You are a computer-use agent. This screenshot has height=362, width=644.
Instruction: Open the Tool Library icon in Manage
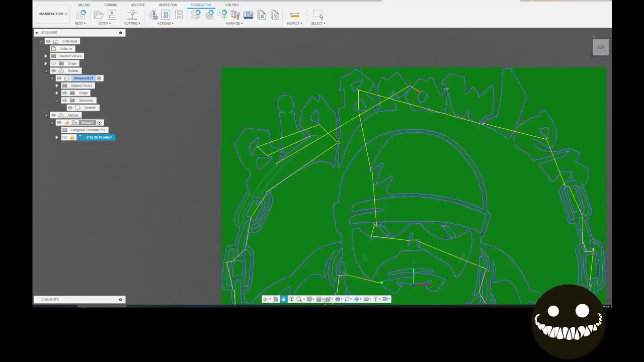pyautogui.click(x=235, y=15)
